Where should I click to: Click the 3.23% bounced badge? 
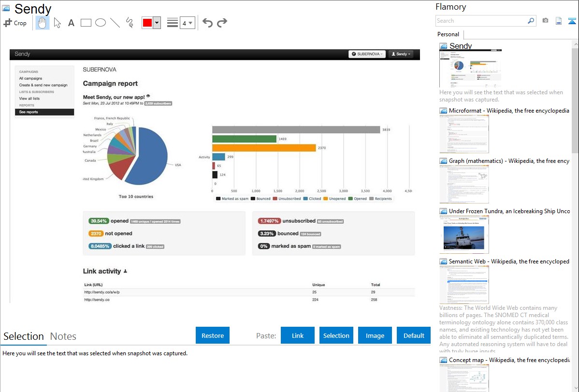coord(267,233)
